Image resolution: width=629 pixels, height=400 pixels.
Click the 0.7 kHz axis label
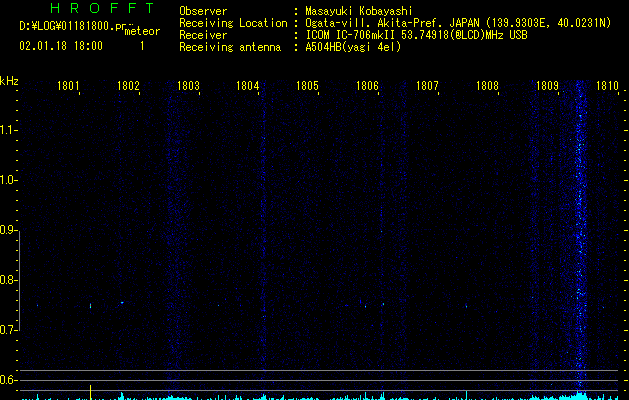click(8, 330)
